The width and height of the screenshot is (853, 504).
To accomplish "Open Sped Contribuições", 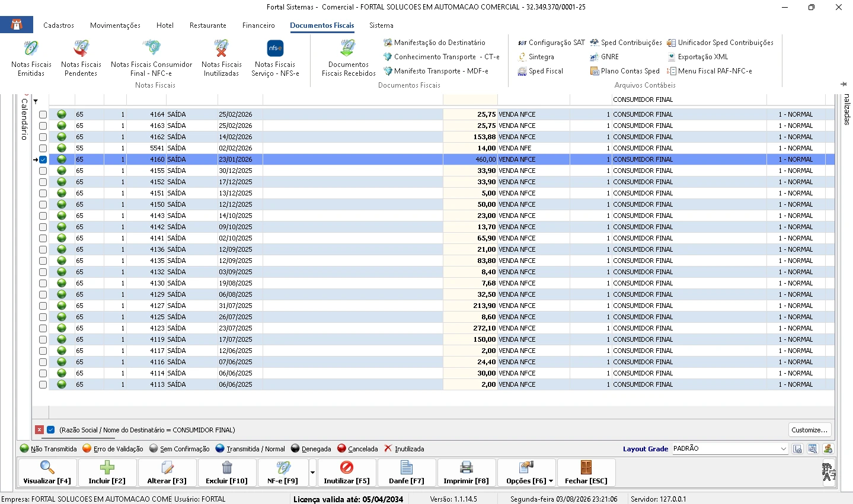I will (x=626, y=43).
